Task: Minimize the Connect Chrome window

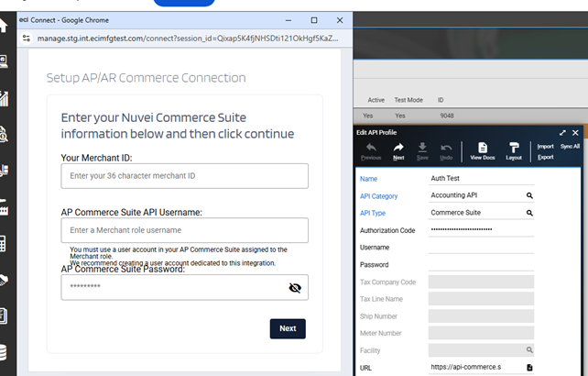Action: pyautogui.click(x=289, y=20)
